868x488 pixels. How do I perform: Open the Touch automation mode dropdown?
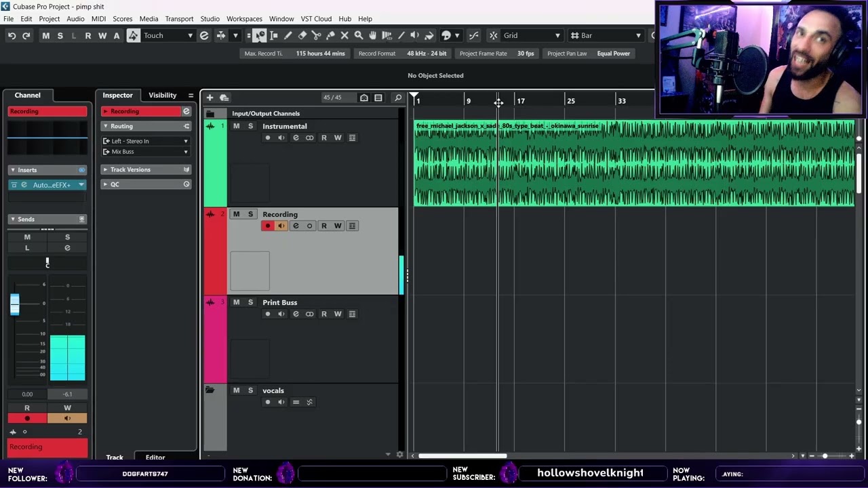167,35
